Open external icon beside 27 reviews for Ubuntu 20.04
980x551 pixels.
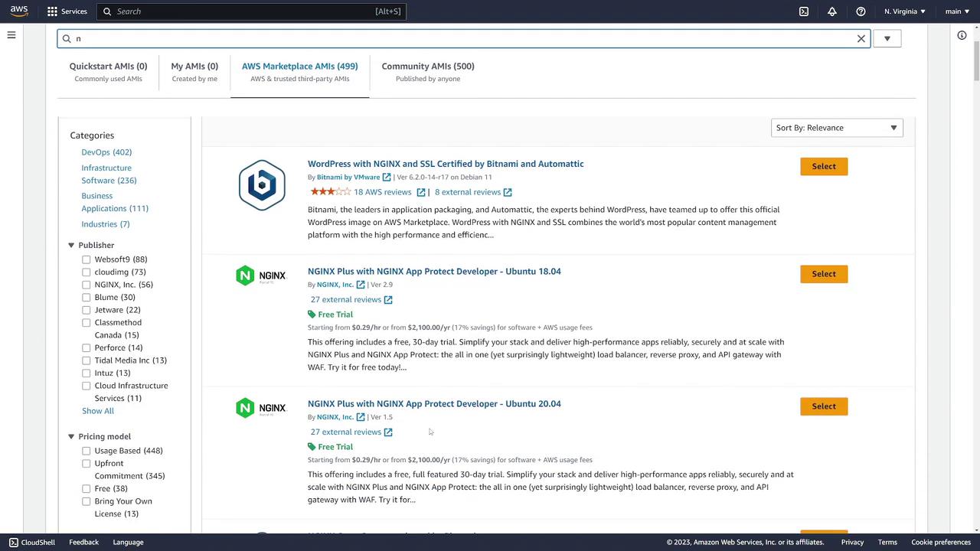pos(388,432)
